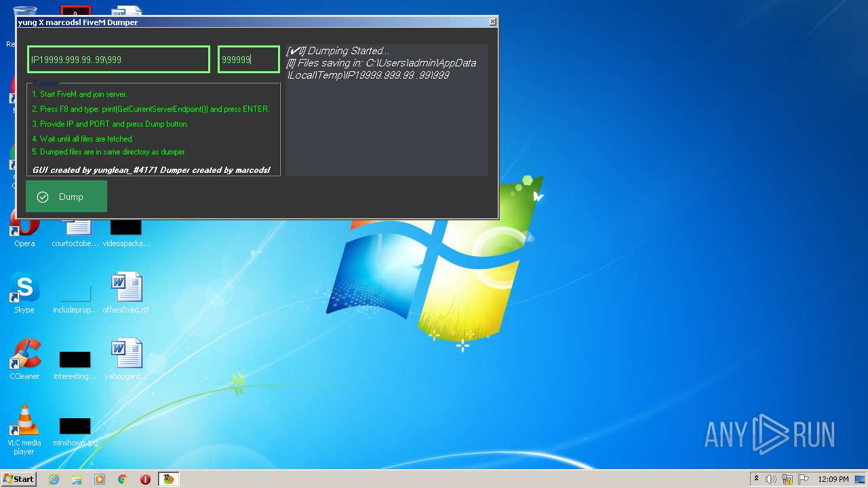Select the offersfixed.rtf document icon
The width and height of the screenshot is (868, 488).
126,294
